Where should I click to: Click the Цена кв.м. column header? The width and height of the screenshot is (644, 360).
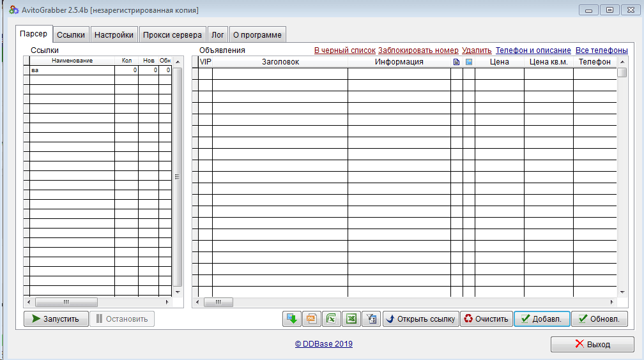click(548, 62)
